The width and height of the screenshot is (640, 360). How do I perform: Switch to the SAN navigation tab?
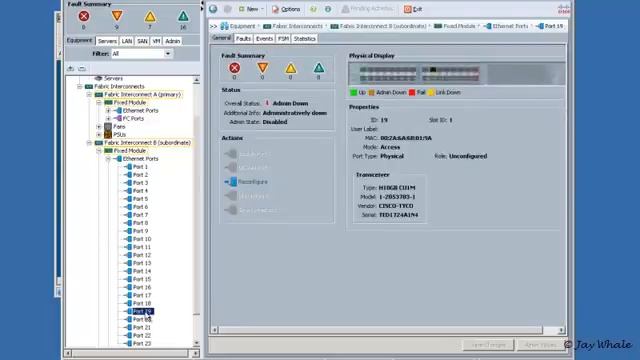click(x=142, y=41)
